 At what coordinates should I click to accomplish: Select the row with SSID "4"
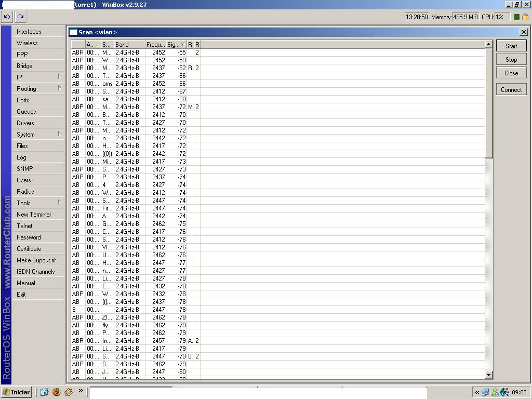coord(277,185)
